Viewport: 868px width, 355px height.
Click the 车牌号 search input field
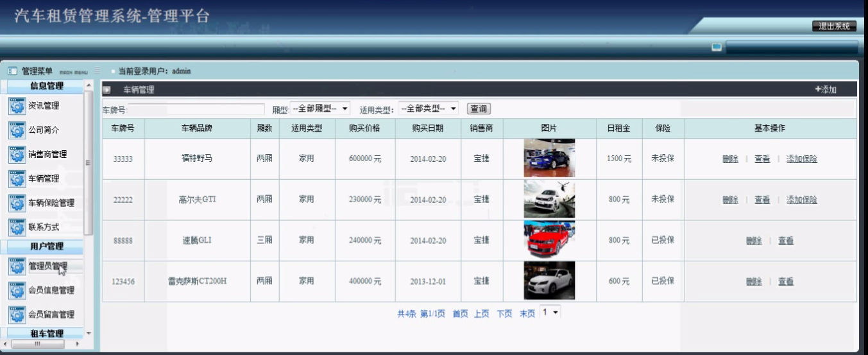coord(196,109)
